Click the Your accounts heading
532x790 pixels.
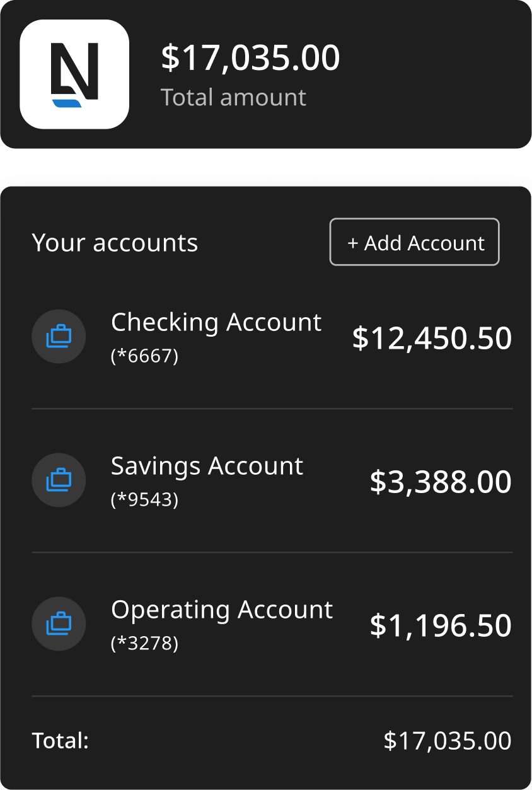pyautogui.click(x=115, y=242)
